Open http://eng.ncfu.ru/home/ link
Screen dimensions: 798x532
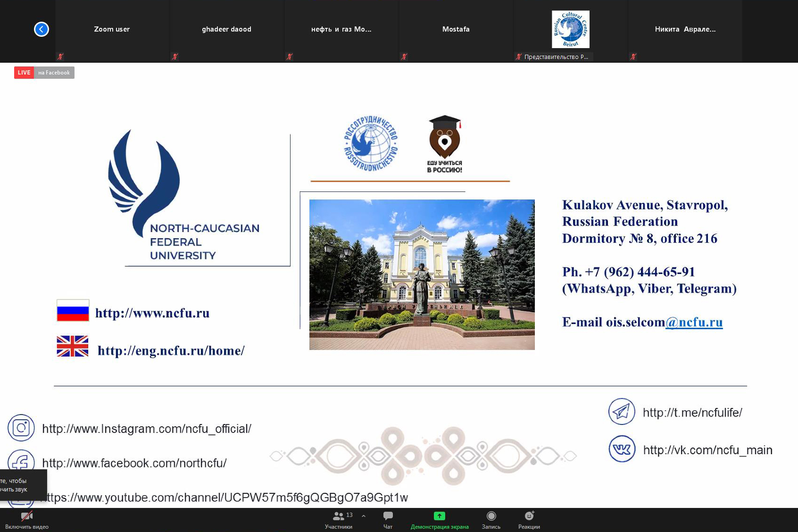click(171, 351)
